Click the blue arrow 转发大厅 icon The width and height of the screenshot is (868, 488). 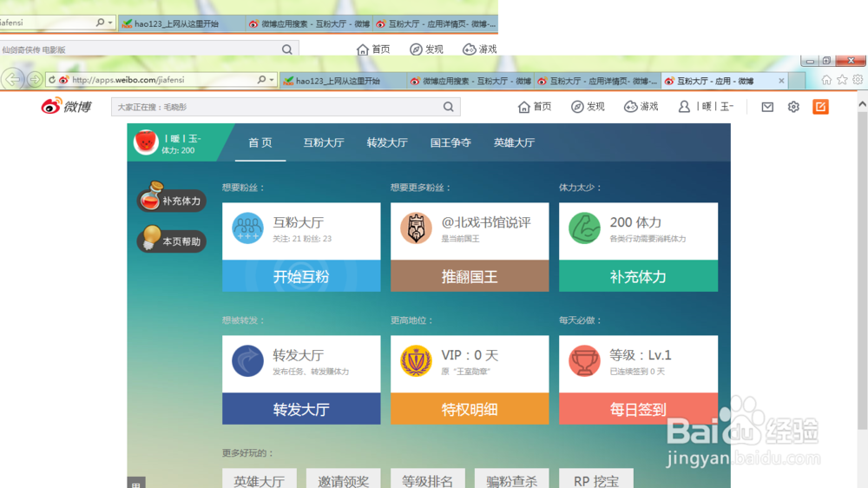coord(247,360)
